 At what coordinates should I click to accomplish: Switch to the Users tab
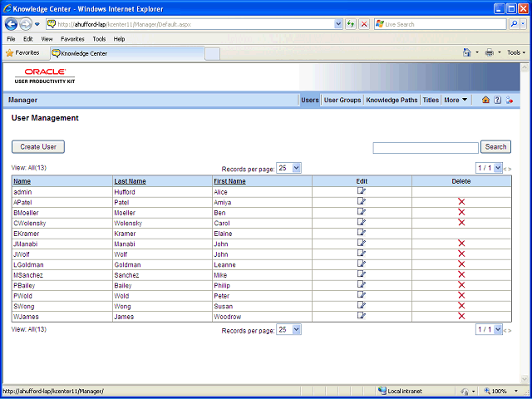tap(310, 100)
